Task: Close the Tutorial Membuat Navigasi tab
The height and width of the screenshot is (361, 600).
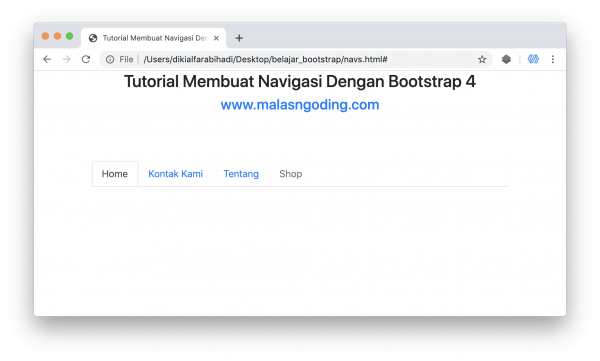Action: (x=216, y=38)
